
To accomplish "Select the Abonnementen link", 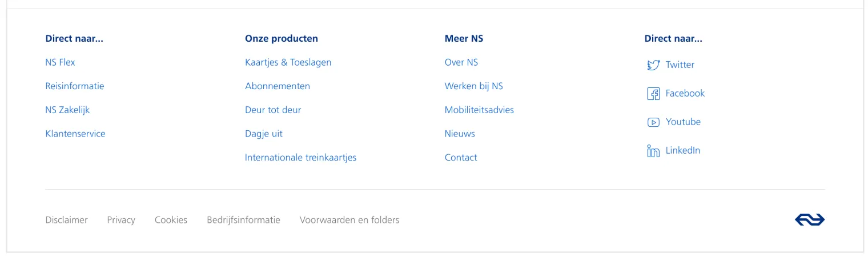I will [278, 86].
